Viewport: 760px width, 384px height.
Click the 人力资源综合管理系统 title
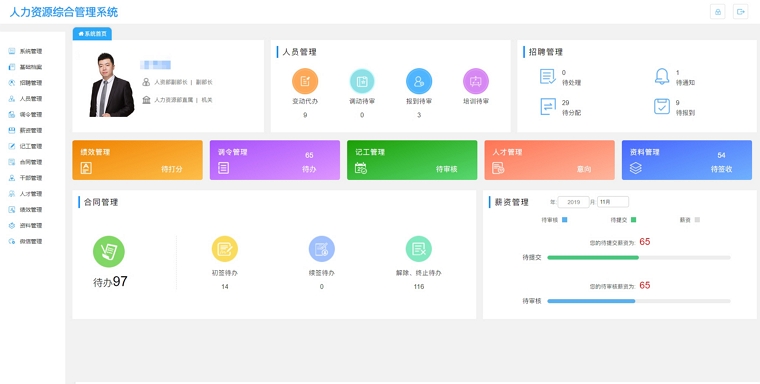(x=63, y=12)
